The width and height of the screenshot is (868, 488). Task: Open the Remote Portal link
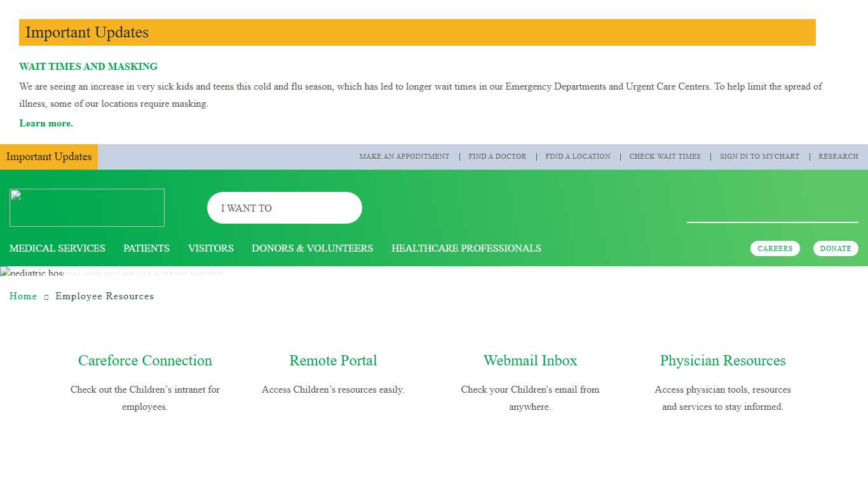click(333, 360)
